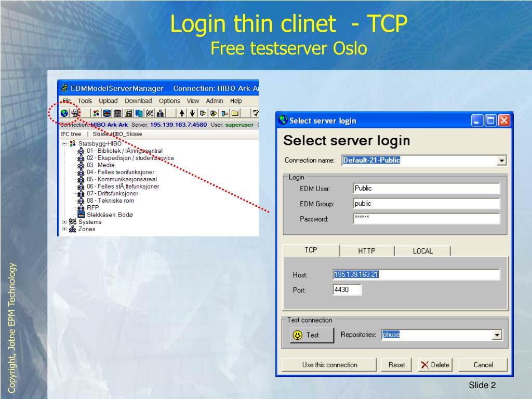Viewport: 532px width, 399px height.
Task: Click the Password input field
Action: click(427, 219)
